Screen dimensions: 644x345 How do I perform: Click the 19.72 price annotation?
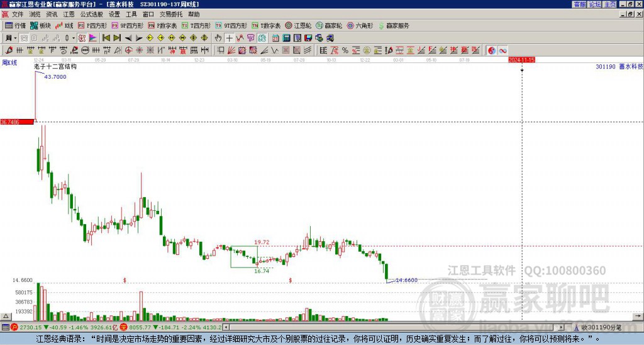click(262, 242)
